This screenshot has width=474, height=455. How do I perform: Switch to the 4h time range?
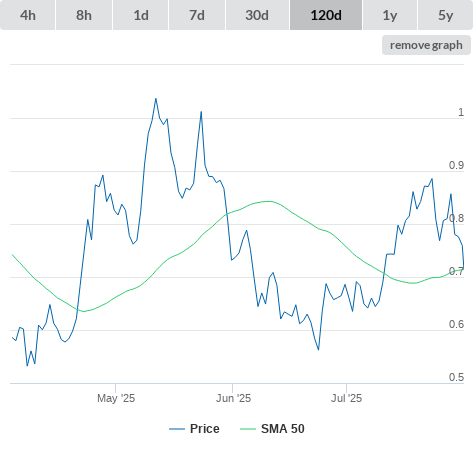click(x=28, y=15)
